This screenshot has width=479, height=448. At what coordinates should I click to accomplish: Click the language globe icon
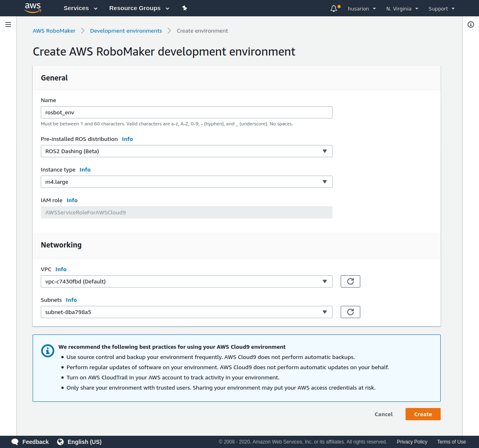click(x=60, y=442)
